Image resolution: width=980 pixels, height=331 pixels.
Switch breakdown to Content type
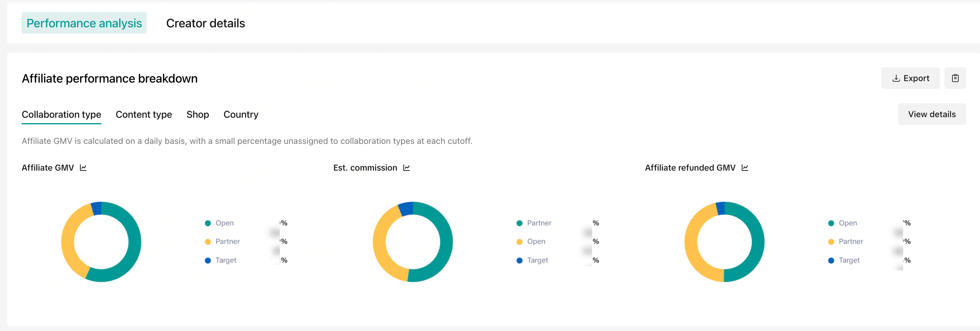click(144, 114)
